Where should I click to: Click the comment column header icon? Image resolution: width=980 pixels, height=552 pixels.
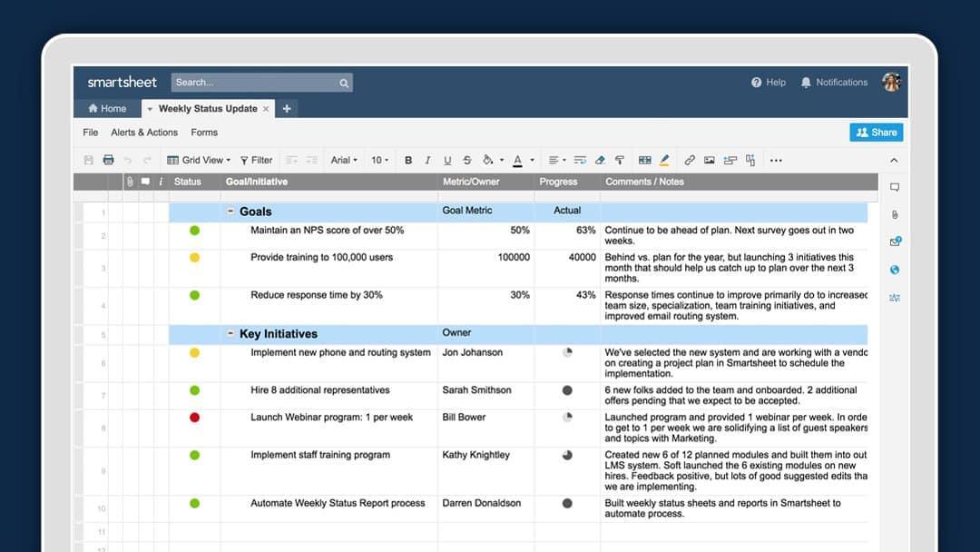(145, 182)
